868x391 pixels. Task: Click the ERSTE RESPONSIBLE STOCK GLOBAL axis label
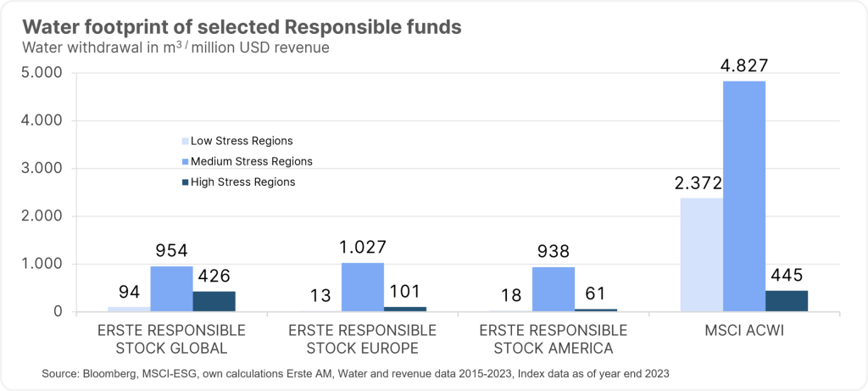click(172, 338)
